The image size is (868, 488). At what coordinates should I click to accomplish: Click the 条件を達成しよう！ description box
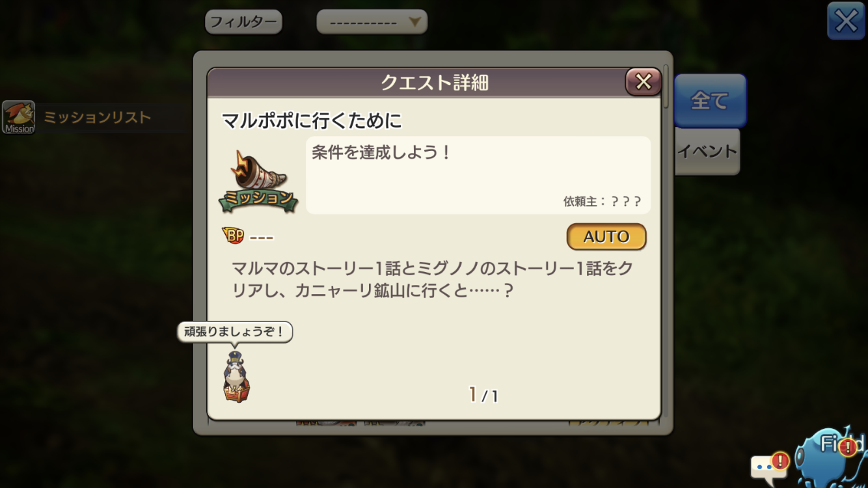(x=478, y=175)
